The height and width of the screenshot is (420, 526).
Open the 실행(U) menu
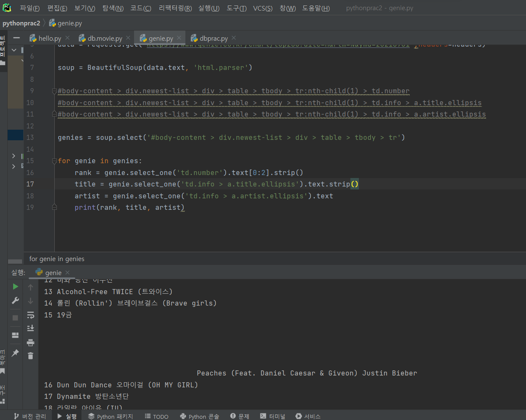point(209,8)
